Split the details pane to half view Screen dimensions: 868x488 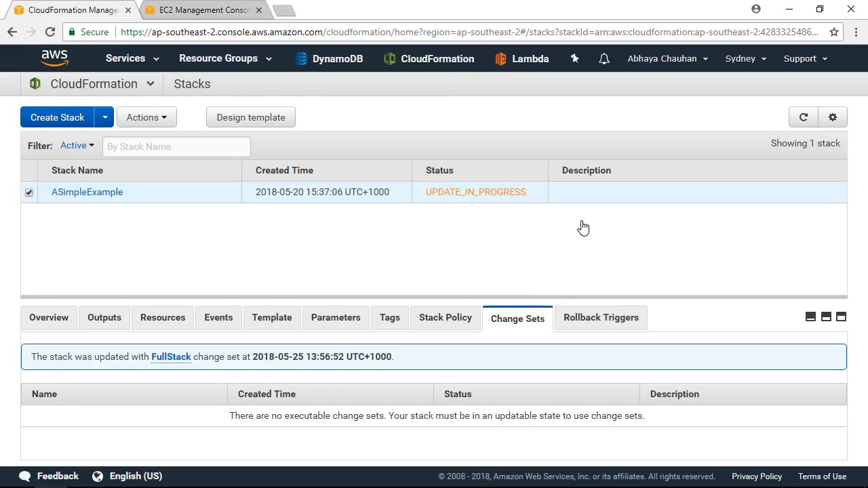pos(826,317)
